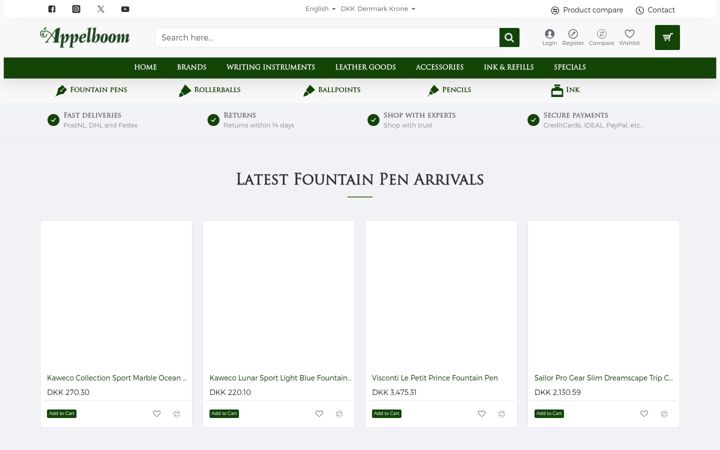The width and height of the screenshot is (720, 450).
Task: Click the Visconti Le Petit Prince product image area
Action: pyautogui.click(x=441, y=295)
